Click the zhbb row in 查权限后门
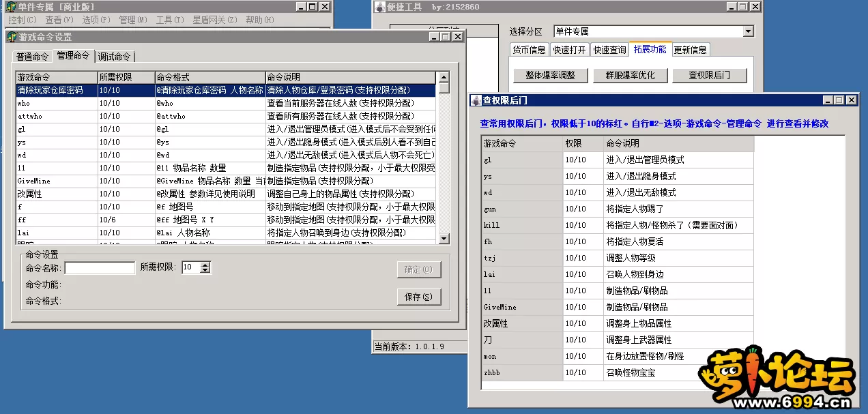The width and height of the screenshot is (868, 414). coord(618,372)
